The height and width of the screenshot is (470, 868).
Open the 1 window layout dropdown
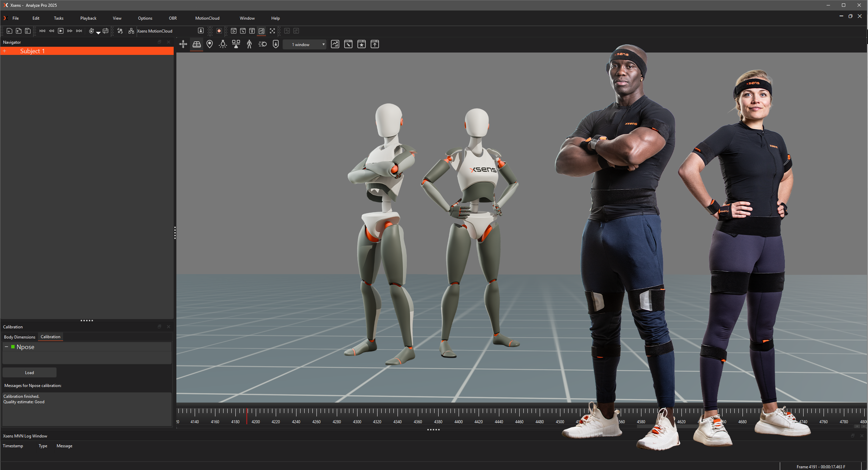click(x=305, y=44)
